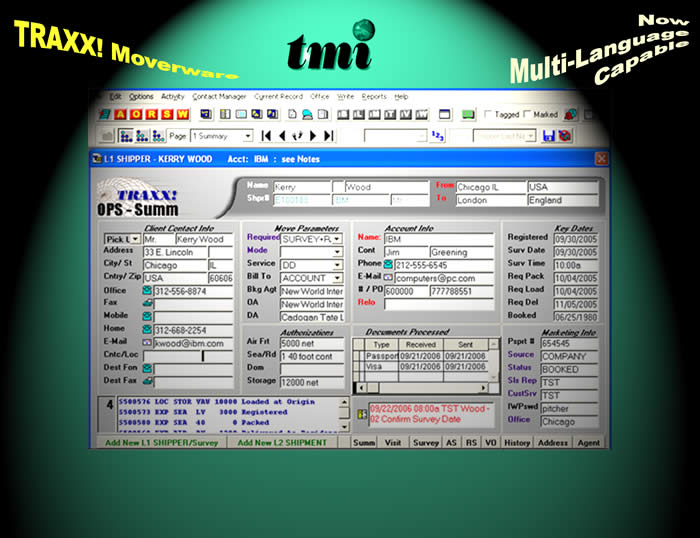700x538 pixels.
Task: Click the red 'O' toolbar icon
Action: (136, 114)
